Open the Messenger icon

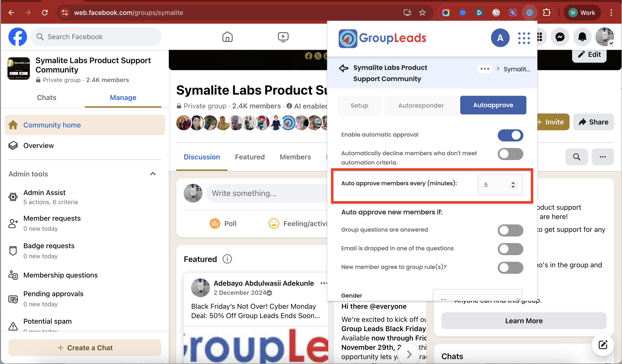pyautogui.click(x=560, y=37)
